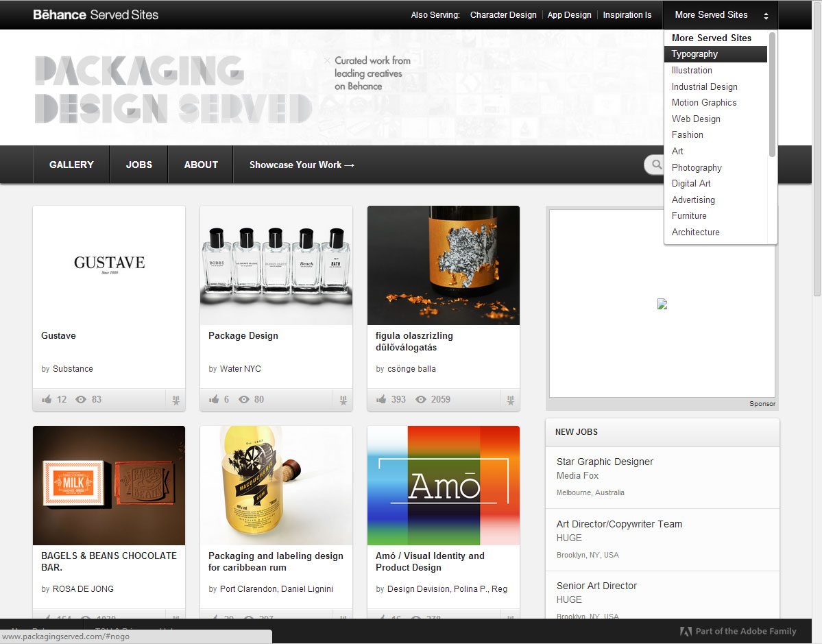822x644 pixels.
Task: Open csönge balla author profile
Action: [x=411, y=369]
